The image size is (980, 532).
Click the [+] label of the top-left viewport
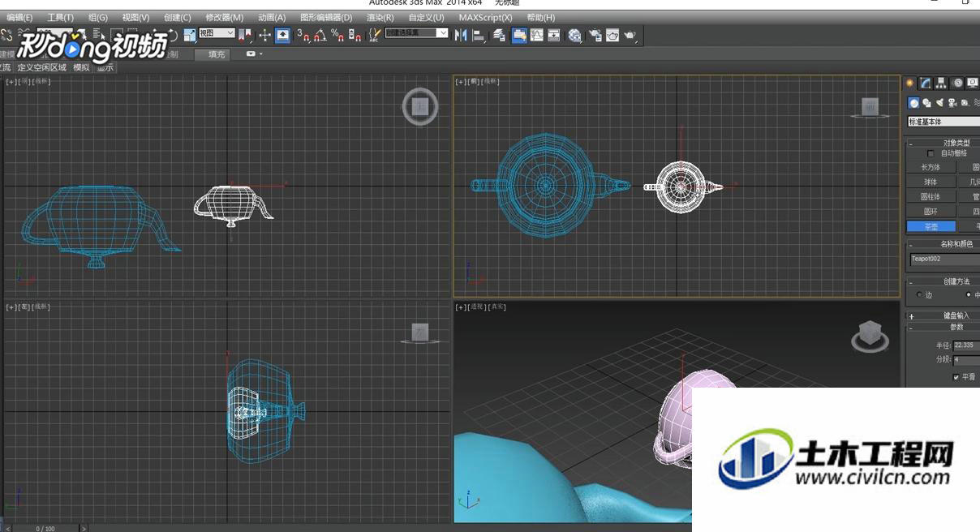(11, 81)
